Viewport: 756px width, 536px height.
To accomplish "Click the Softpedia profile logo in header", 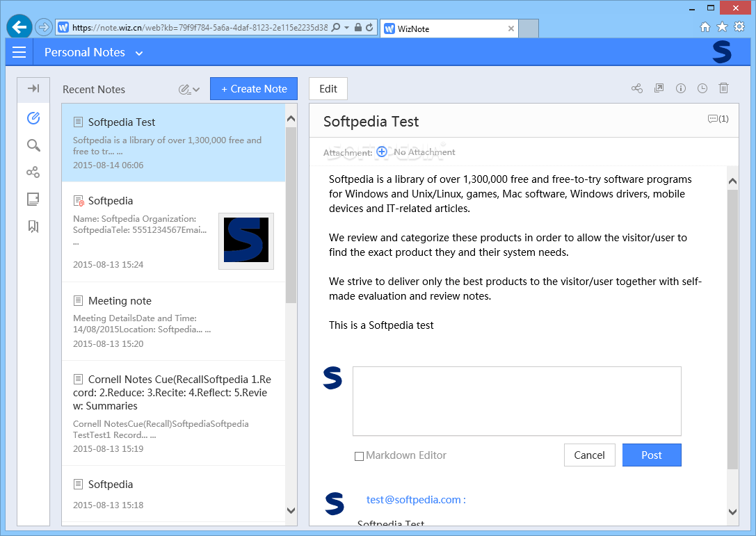I will (722, 52).
